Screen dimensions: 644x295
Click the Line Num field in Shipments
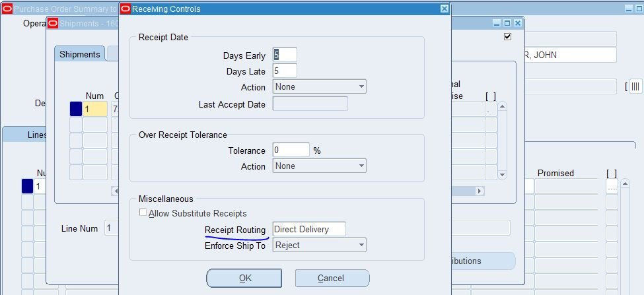point(112,228)
